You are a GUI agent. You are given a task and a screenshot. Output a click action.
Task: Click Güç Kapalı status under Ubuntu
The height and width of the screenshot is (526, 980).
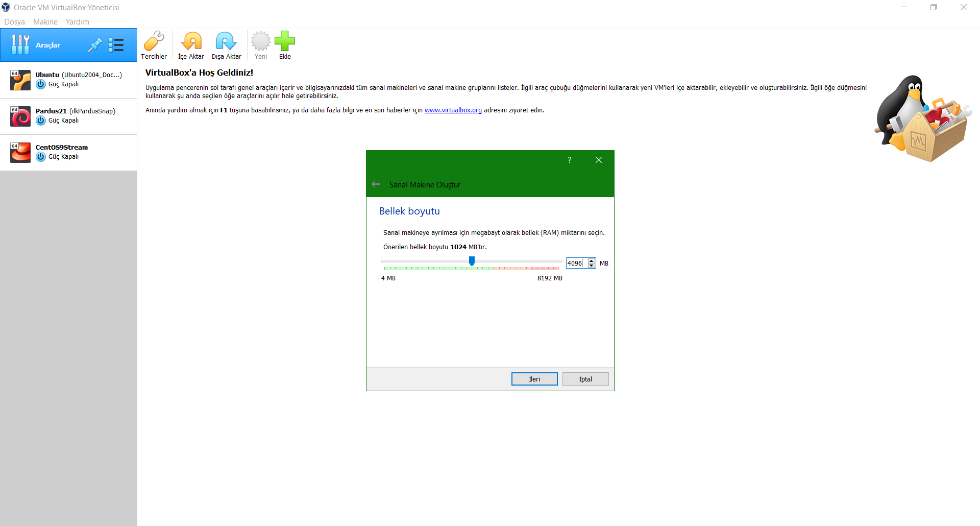tap(64, 84)
